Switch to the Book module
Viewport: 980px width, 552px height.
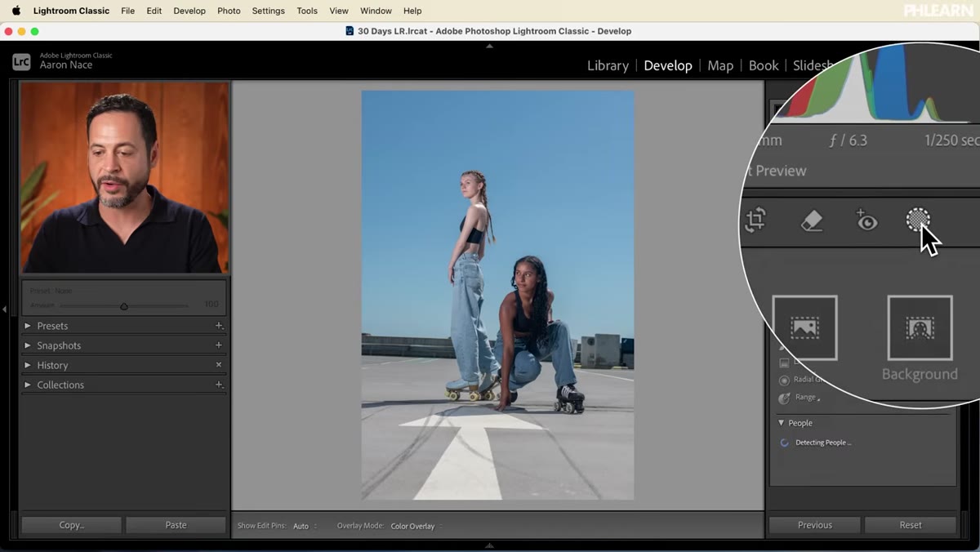coord(764,65)
